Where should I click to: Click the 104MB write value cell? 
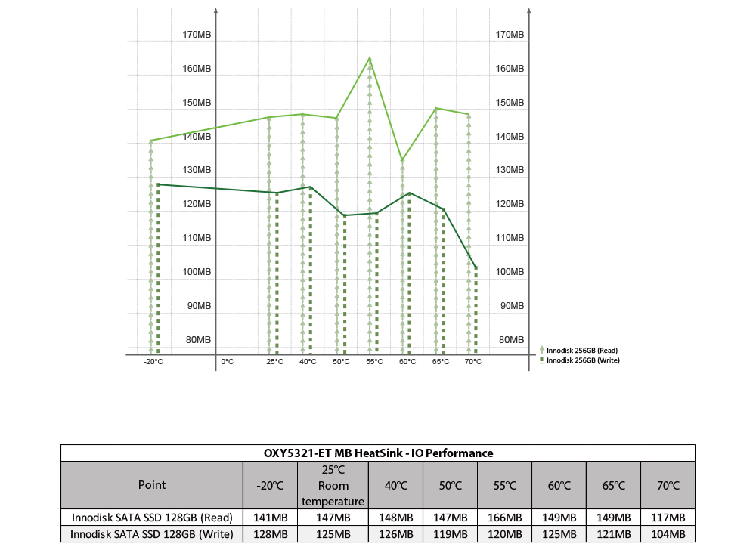(668, 534)
